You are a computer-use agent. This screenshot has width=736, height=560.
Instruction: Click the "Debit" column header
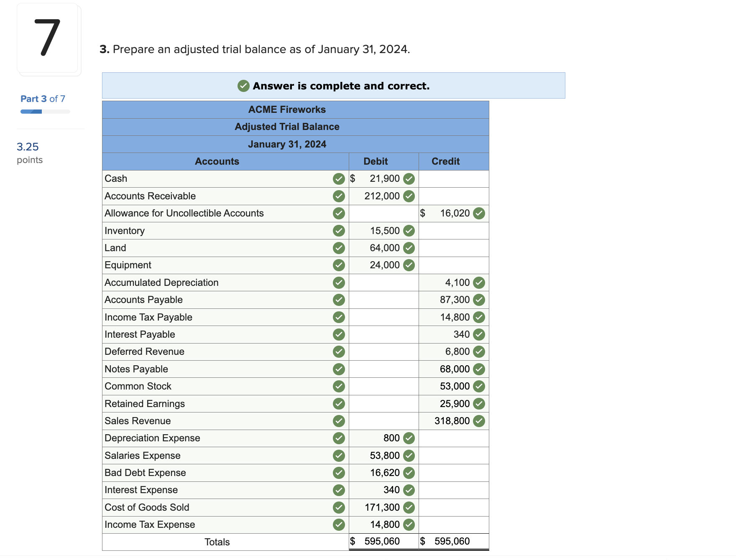pos(376,161)
